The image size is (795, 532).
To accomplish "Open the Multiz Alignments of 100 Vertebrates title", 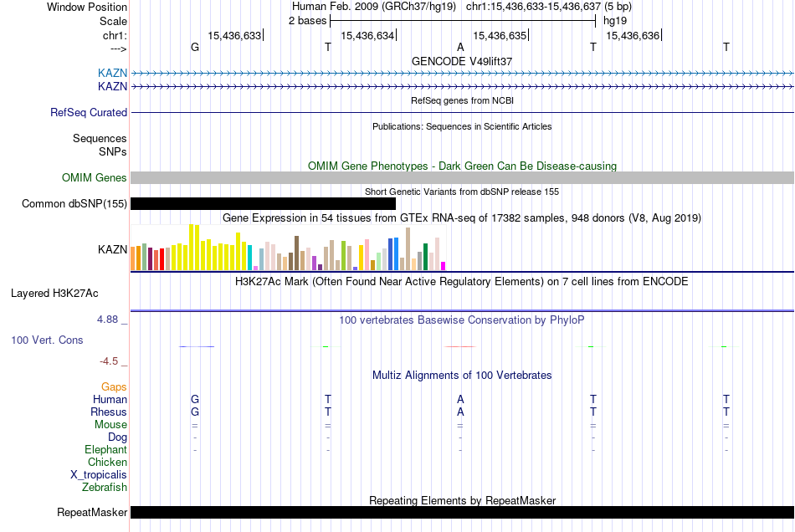I will pyautogui.click(x=462, y=376).
